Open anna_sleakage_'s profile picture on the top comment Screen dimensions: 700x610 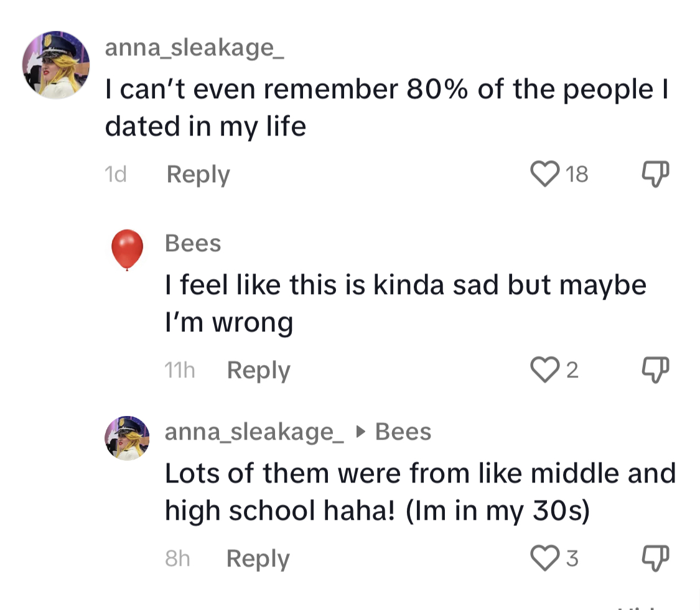[x=56, y=65]
